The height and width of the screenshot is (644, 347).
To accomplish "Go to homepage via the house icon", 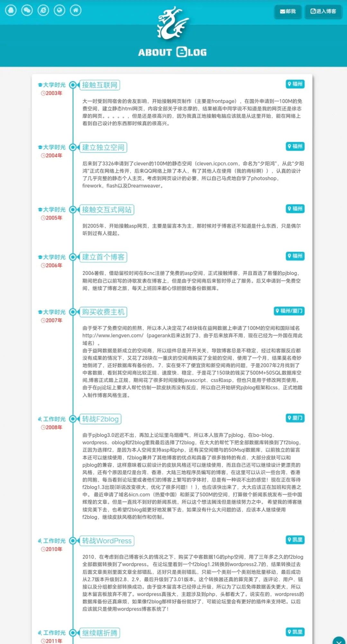I will tap(76, 10).
